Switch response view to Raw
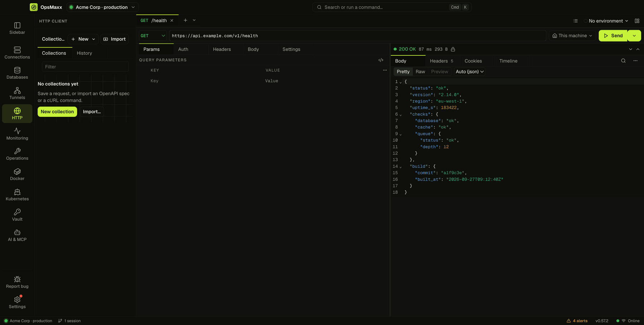Image resolution: width=644 pixels, height=325 pixels. coord(420,72)
